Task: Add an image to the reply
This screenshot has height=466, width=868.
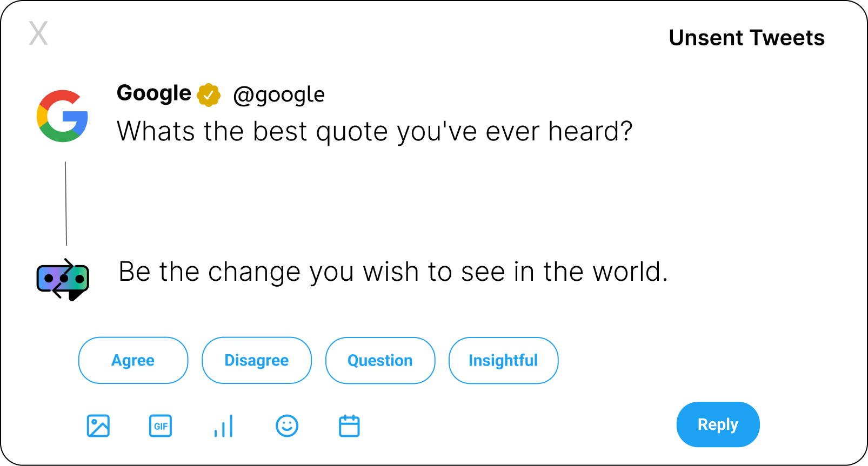Action: pos(98,426)
